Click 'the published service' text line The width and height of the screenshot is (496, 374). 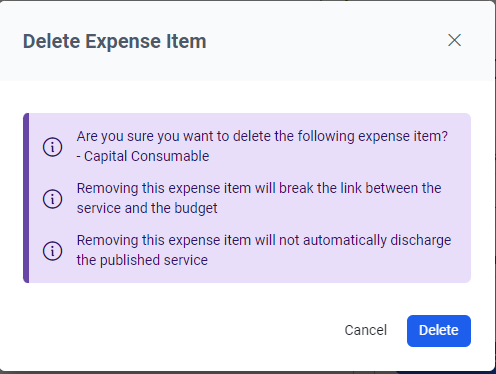(142, 260)
